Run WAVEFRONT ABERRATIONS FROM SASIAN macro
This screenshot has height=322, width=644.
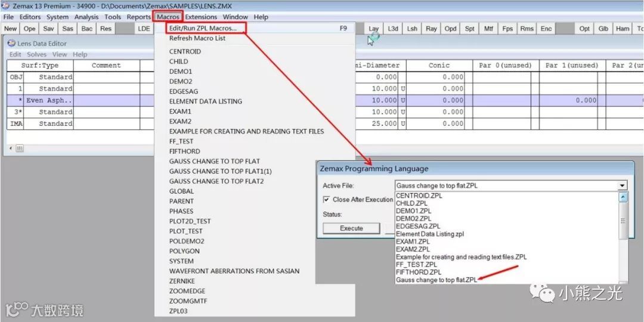click(x=234, y=271)
